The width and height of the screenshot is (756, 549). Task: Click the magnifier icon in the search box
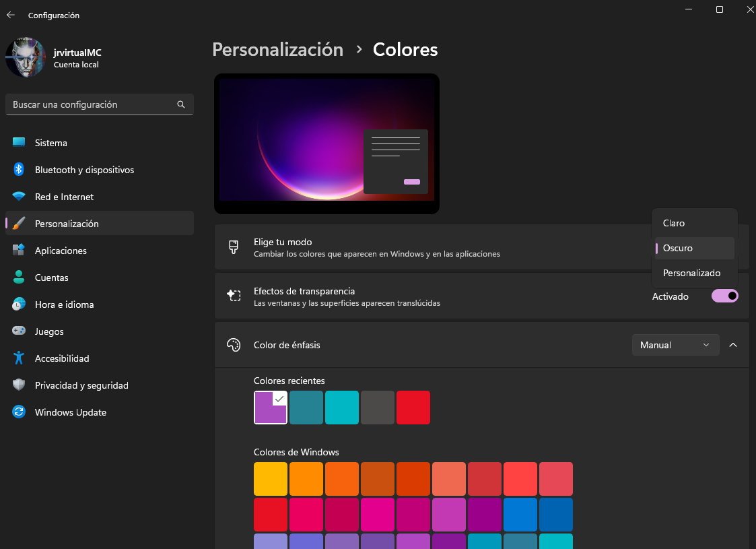click(x=181, y=104)
